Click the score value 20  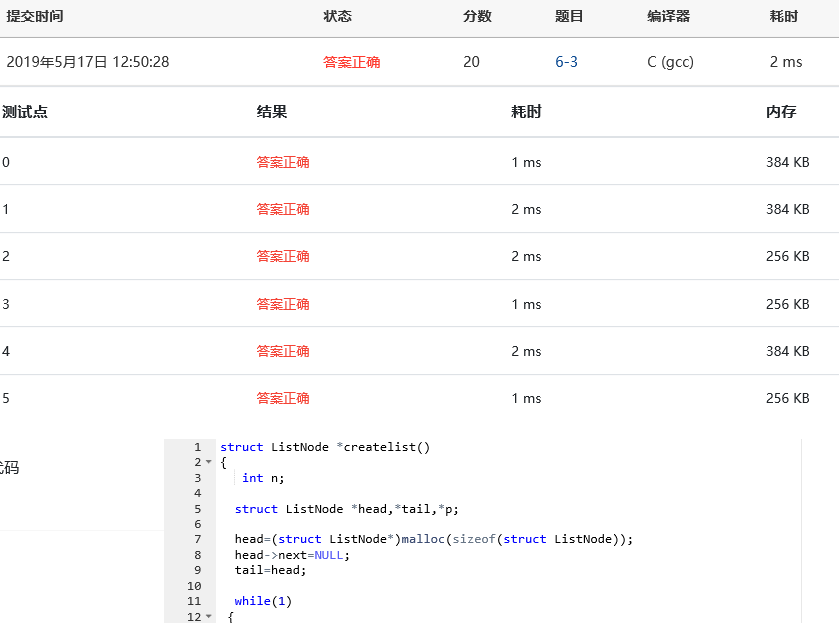click(x=471, y=62)
